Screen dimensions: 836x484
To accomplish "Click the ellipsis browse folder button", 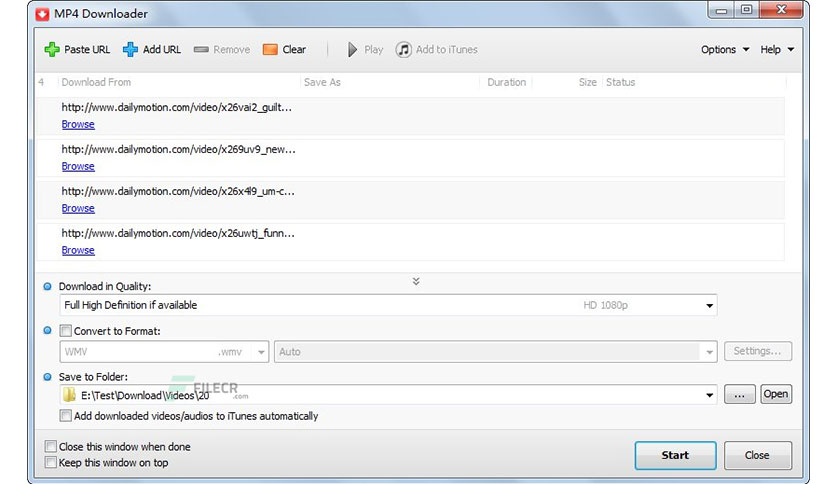I will 739,394.
